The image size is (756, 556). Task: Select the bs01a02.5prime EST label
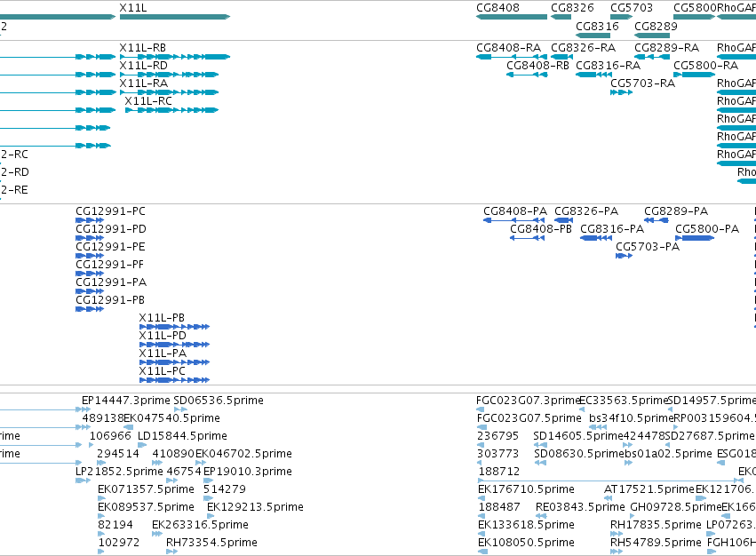click(669, 454)
